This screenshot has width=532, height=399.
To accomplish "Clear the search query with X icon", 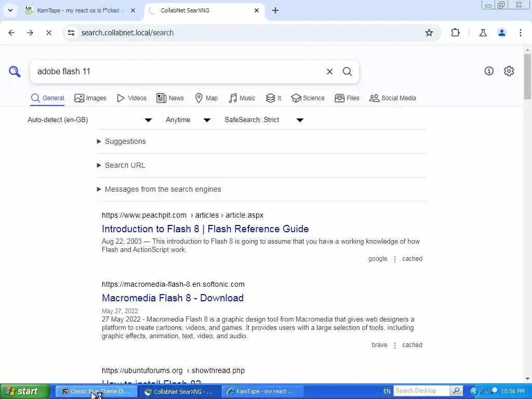I will (329, 72).
